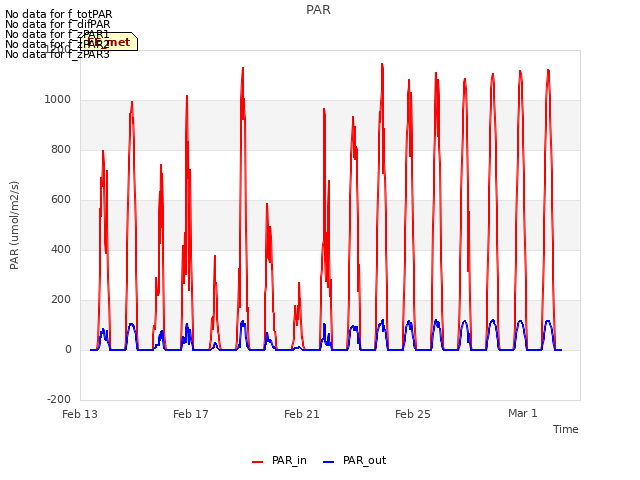Click the 'Feb 25' x-axis tick label

(x=413, y=414)
